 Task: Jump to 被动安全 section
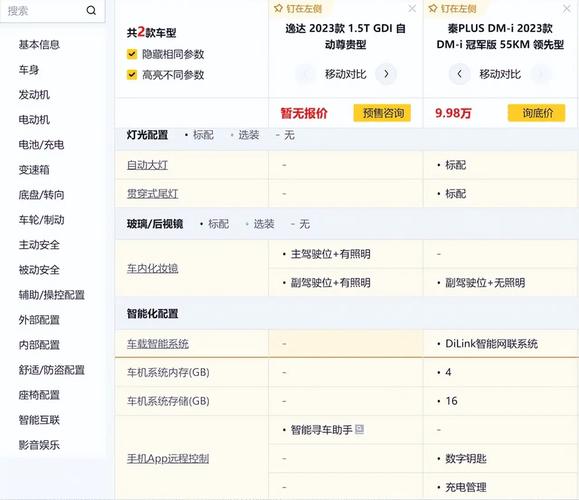39,270
